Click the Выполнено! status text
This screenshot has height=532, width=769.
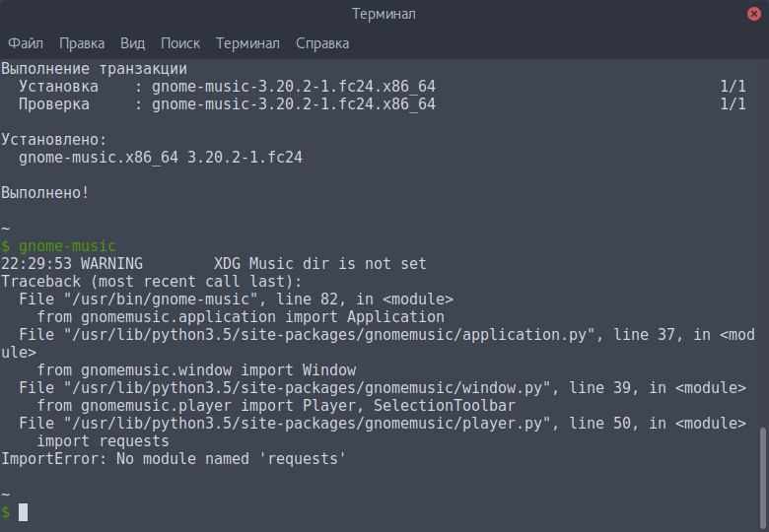(x=45, y=193)
